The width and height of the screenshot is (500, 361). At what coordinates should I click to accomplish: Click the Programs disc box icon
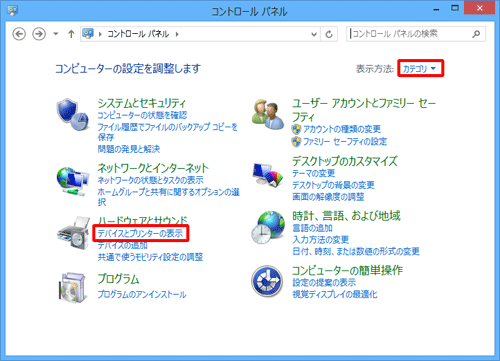[x=72, y=287]
